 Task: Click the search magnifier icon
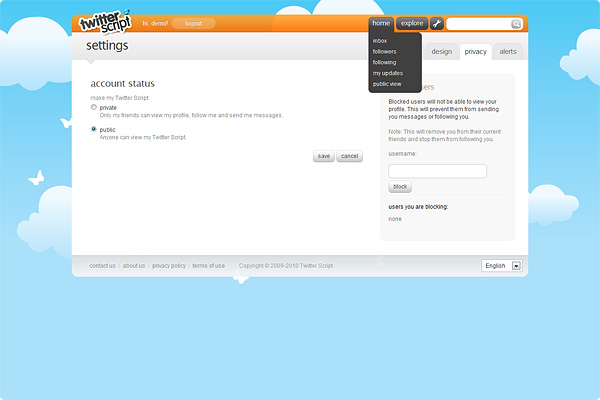point(516,24)
